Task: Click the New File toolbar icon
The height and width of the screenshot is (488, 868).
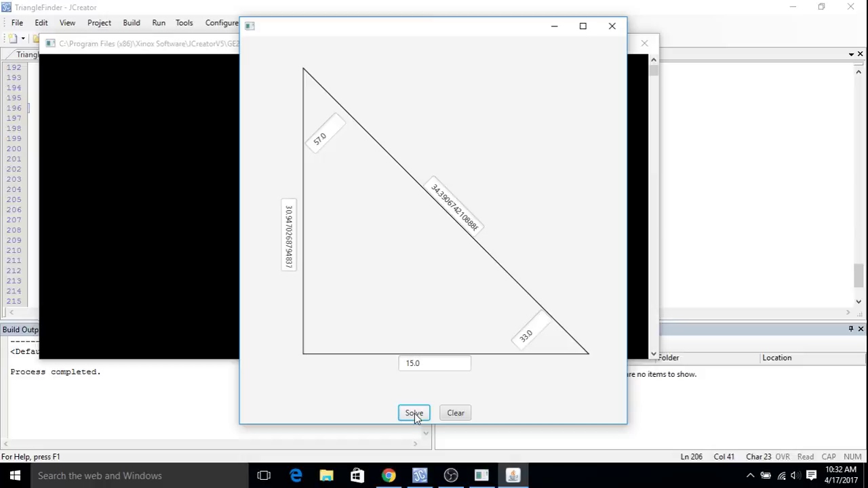Action: [x=12, y=39]
